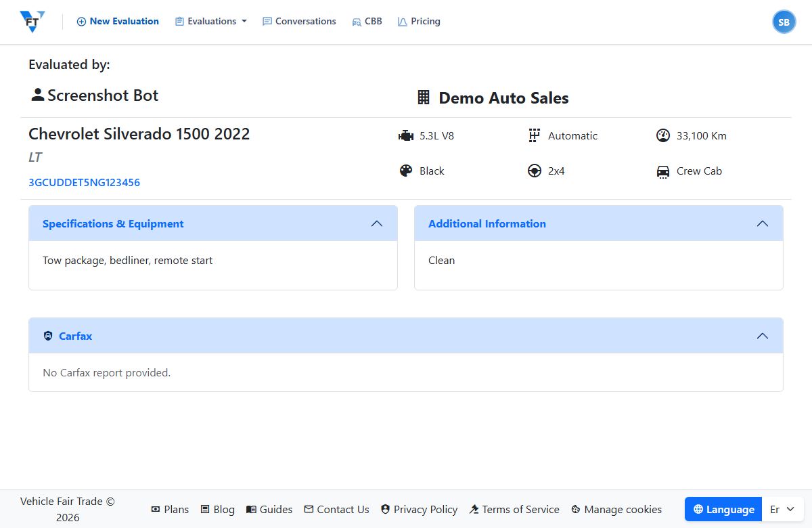Open the Privacy Policy link
Screen dimensions: 812x528
click(419, 509)
